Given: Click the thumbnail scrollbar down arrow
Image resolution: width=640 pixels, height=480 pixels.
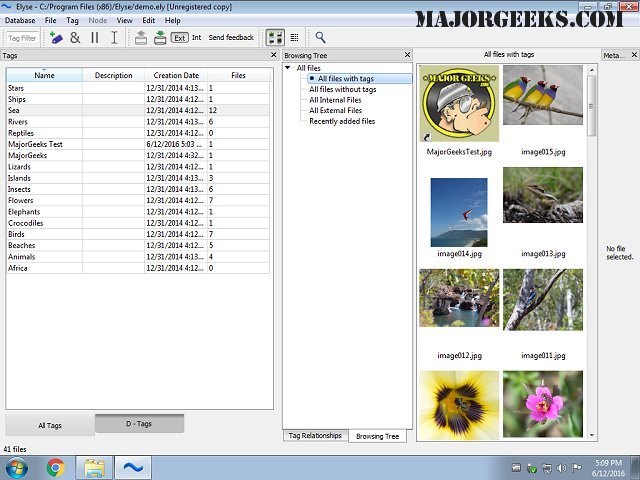Looking at the screenshot, I should click(x=592, y=436).
